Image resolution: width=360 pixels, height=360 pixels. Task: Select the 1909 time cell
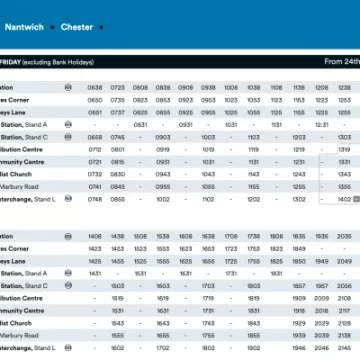tap(299, 298)
